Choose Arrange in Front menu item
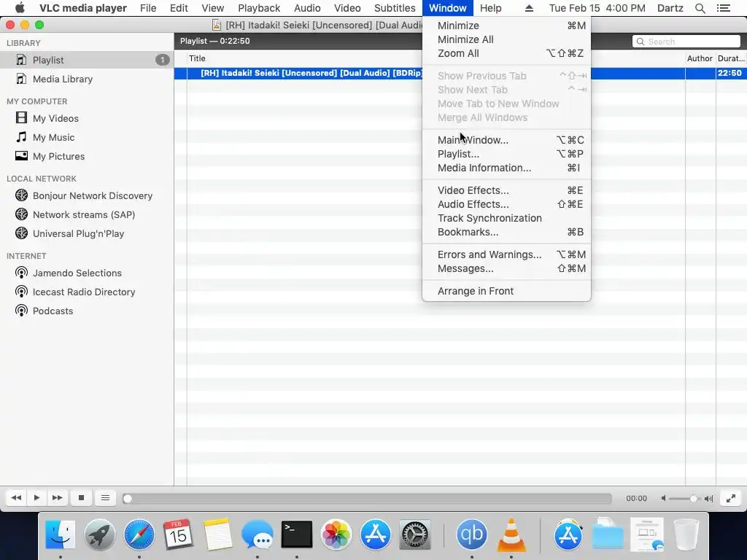 pos(506,291)
